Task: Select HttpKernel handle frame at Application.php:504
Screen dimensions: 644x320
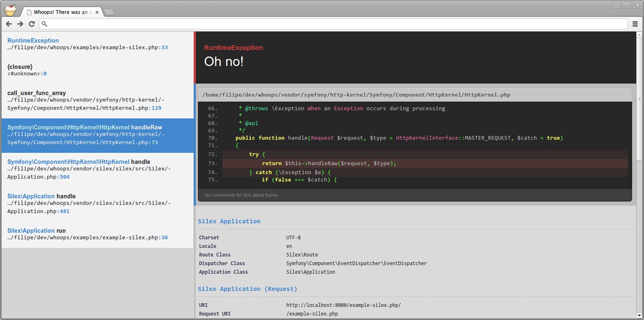Action: pyautogui.click(x=97, y=169)
